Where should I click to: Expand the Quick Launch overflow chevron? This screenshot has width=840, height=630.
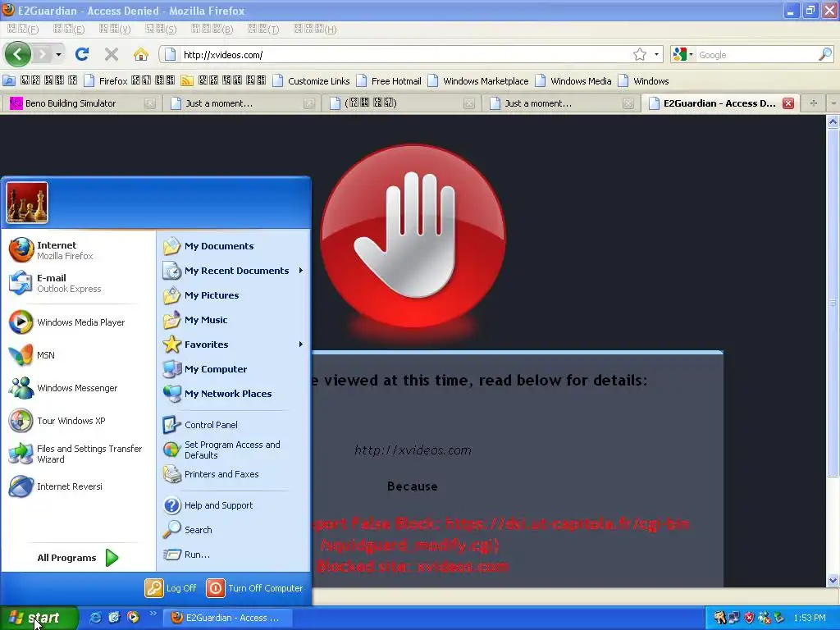[x=153, y=614]
